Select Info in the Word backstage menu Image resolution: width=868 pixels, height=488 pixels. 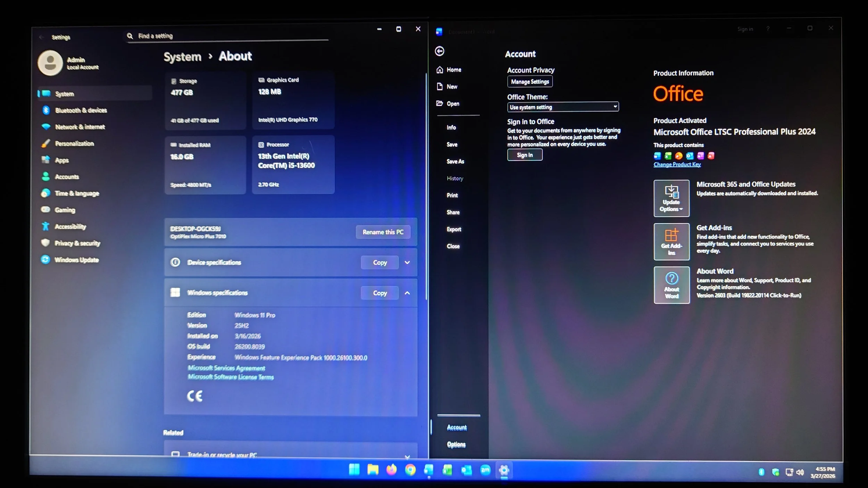pos(451,127)
